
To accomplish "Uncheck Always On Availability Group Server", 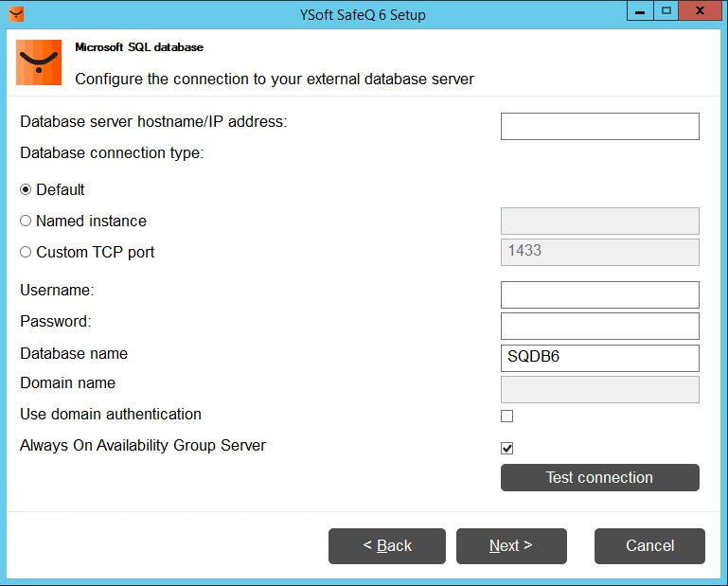I will [x=507, y=448].
